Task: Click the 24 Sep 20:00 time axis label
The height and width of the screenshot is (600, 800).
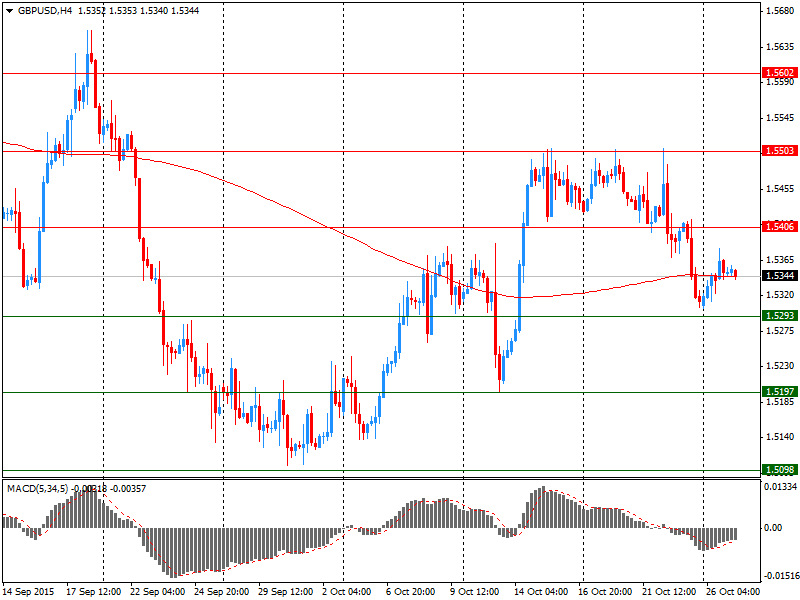Action: click(222, 592)
